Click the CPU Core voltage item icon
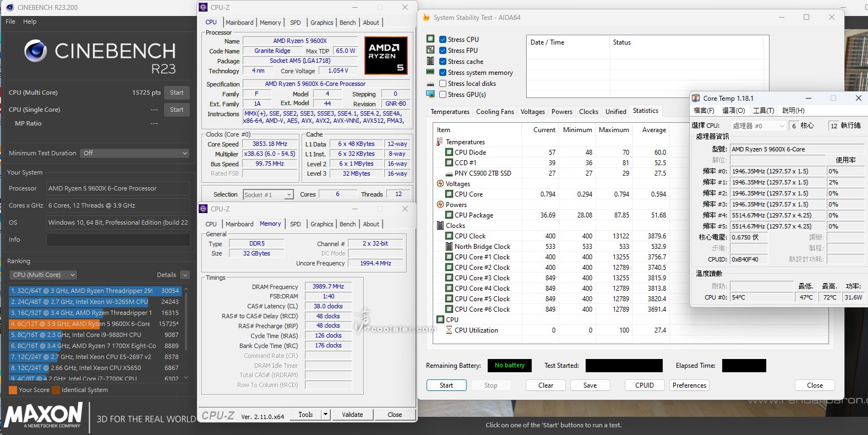Screen dimensions: 868x435 [x=449, y=194]
